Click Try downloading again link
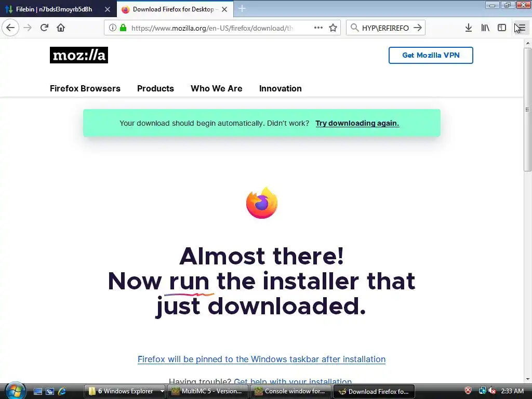The width and height of the screenshot is (532, 399). click(357, 123)
